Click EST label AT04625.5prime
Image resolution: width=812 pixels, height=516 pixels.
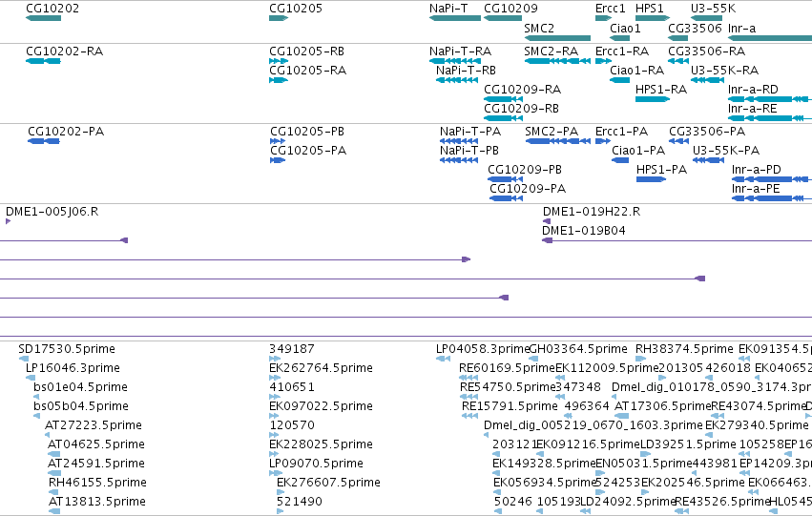point(96,444)
